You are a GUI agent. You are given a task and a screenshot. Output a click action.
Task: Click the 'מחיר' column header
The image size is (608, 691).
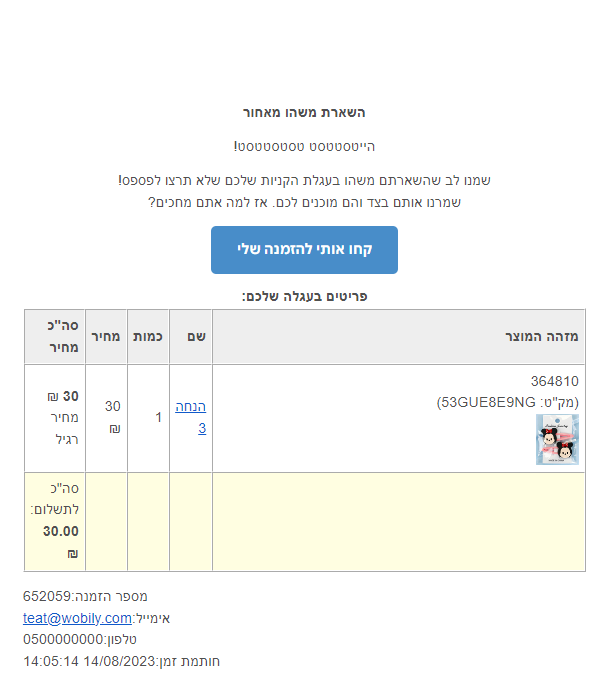(106, 337)
